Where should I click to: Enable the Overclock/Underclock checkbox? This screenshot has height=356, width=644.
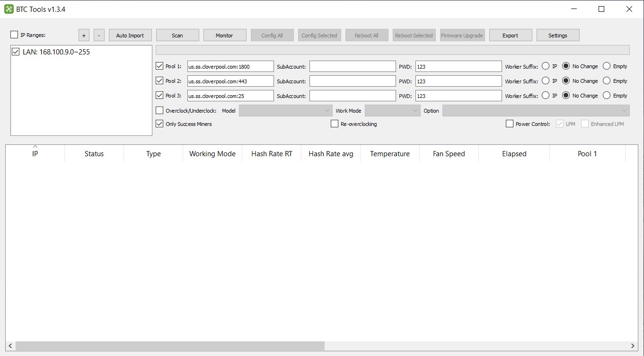159,111
